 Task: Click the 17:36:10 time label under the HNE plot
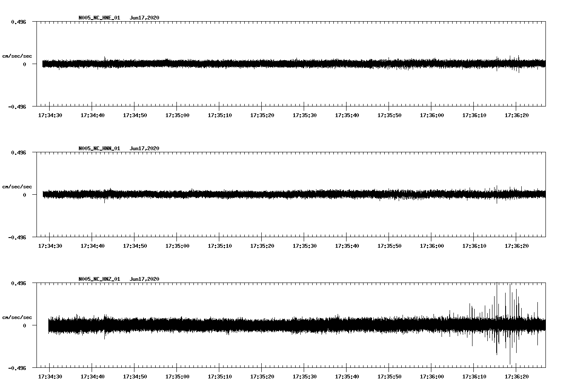click(x=474, y=115)
